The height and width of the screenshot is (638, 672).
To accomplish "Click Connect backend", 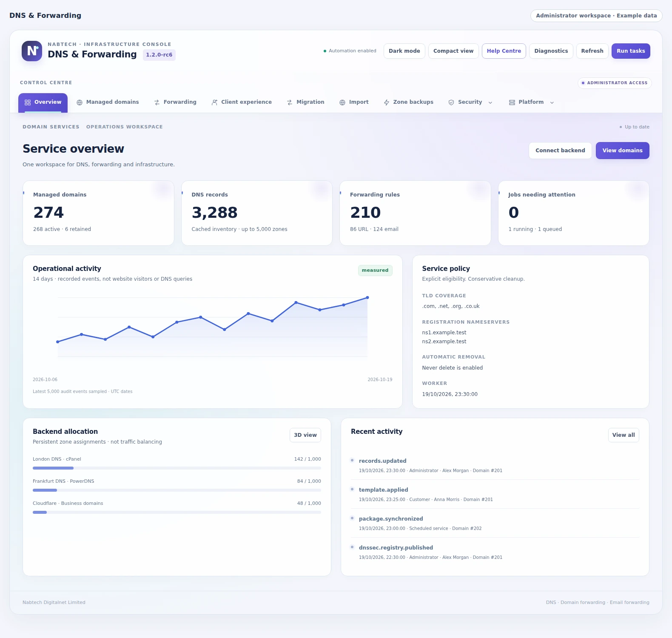I will (x=560, y=151).
